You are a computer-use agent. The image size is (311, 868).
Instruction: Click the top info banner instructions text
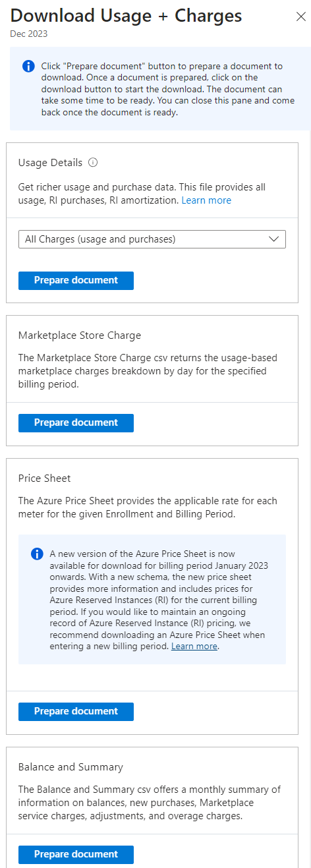pos(167,89)
